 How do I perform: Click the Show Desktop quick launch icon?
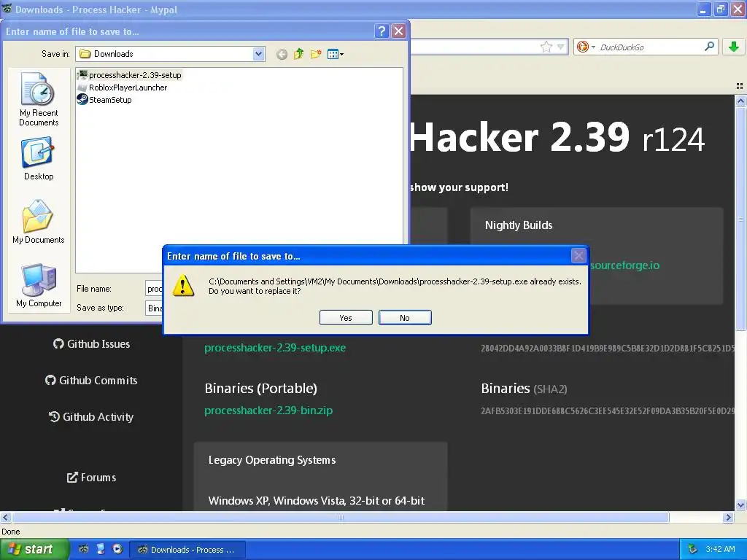101,549
